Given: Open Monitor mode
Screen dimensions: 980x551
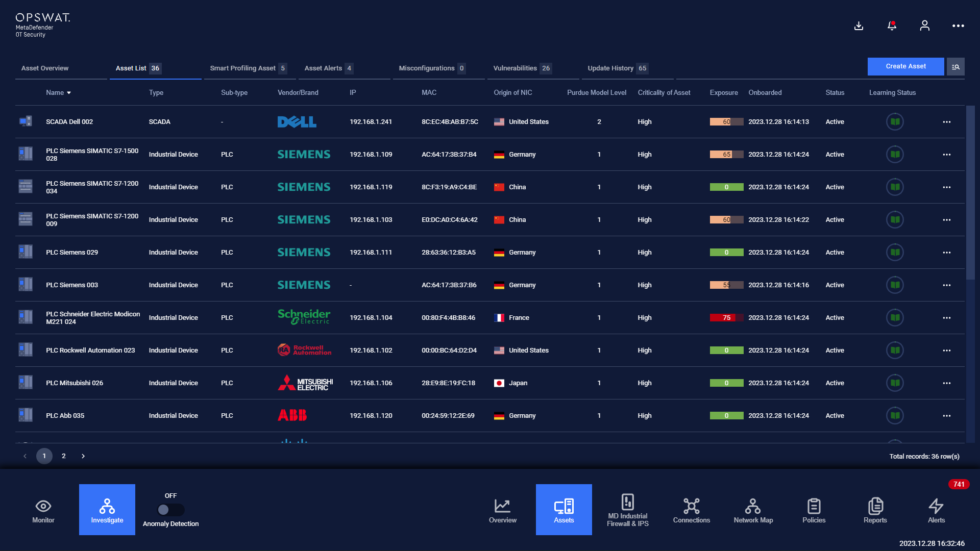Looking at the screenshot, I should tap(43, 510).
